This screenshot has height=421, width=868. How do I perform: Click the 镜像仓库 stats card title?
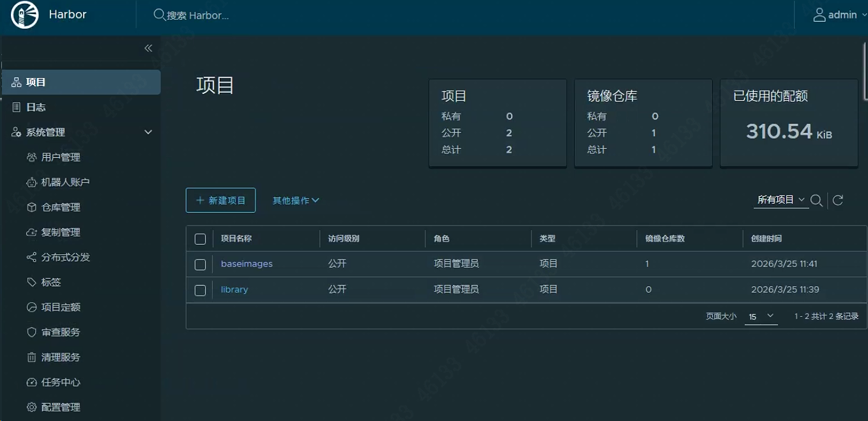pyautogui.click(x=612, y=96)
